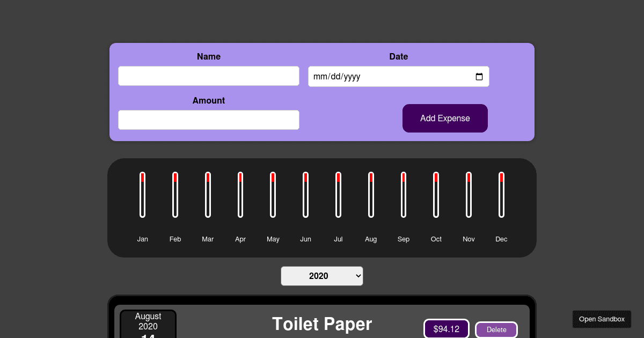The width and height of the screenshot is (644, 338).
Task: Select the Aug chart bar
Action: (371, 195)
